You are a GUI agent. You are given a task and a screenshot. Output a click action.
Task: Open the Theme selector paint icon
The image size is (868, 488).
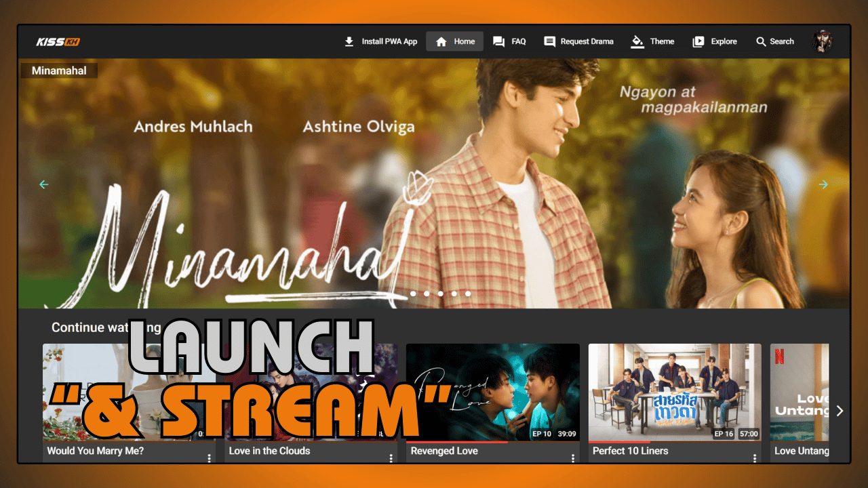[x=636, y=41]
